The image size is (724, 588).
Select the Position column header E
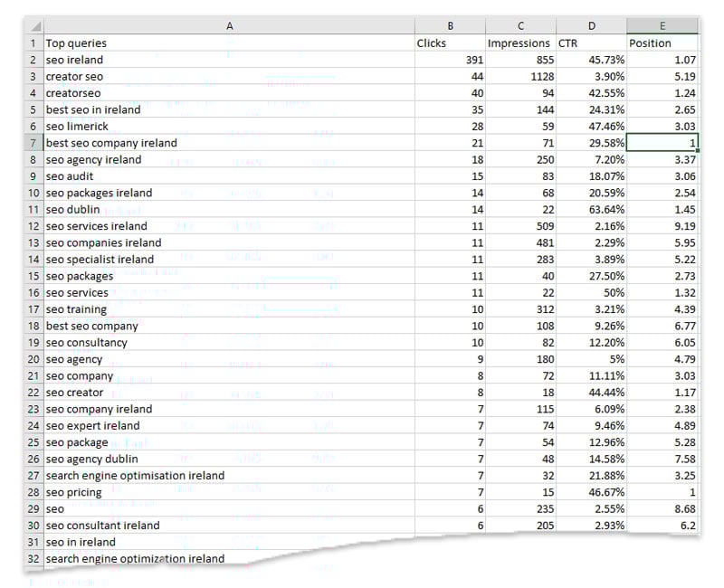(663, 26)
